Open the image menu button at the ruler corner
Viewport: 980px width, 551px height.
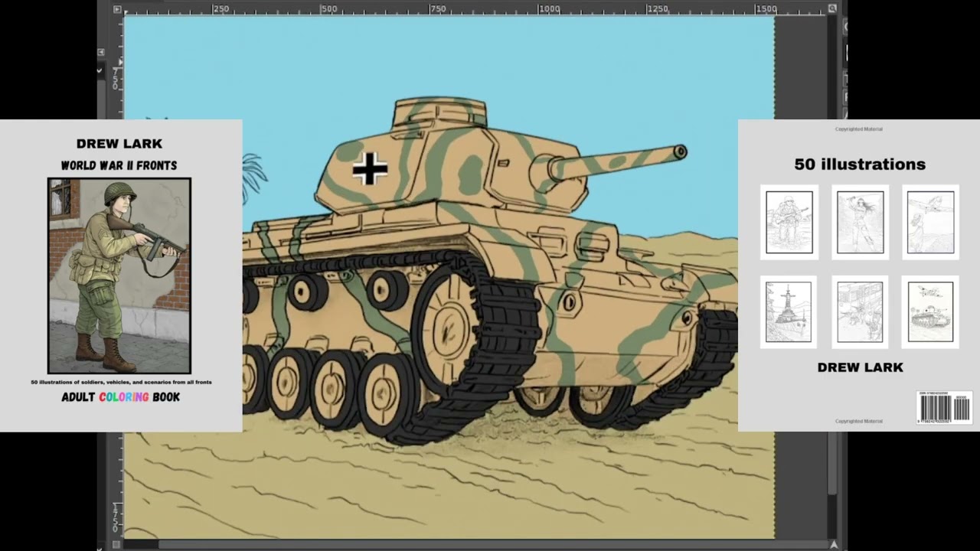(117, 9)
